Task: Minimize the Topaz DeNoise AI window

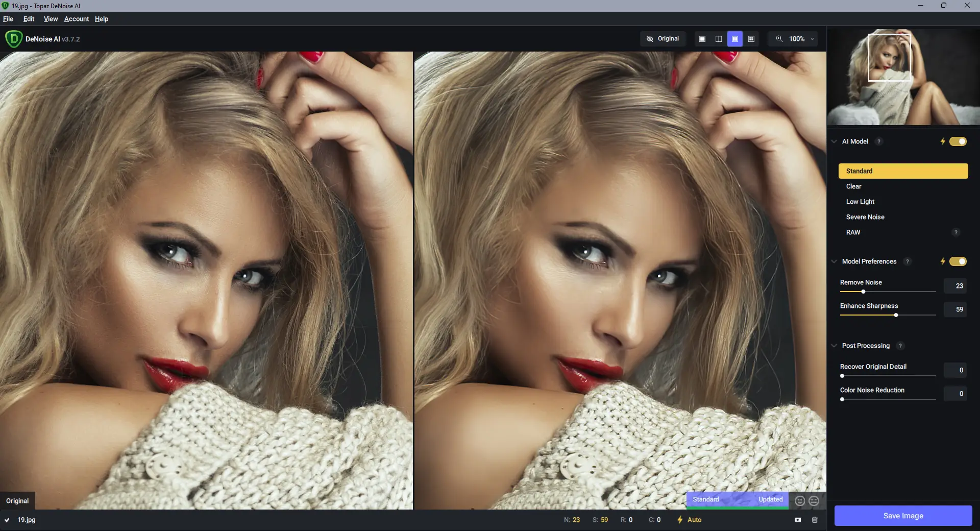Action: click(x=921, y=6)
